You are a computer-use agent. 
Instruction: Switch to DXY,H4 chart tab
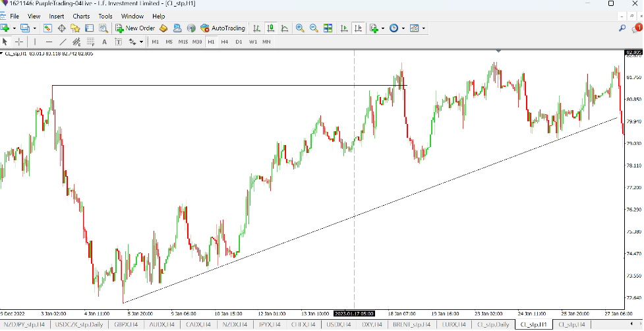(x=372, y=324)
